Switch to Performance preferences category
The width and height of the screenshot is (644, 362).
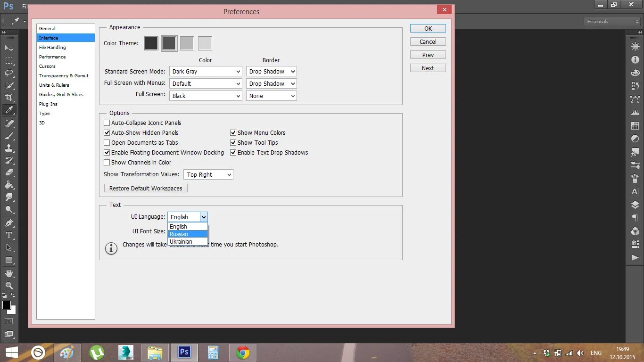[66, 57]
